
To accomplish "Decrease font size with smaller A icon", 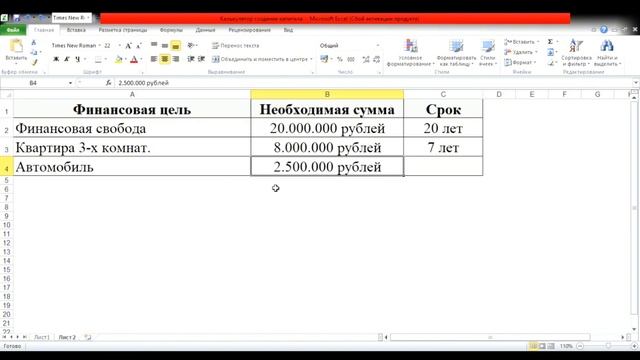I will pyautogui.click(x=139, y=46).
